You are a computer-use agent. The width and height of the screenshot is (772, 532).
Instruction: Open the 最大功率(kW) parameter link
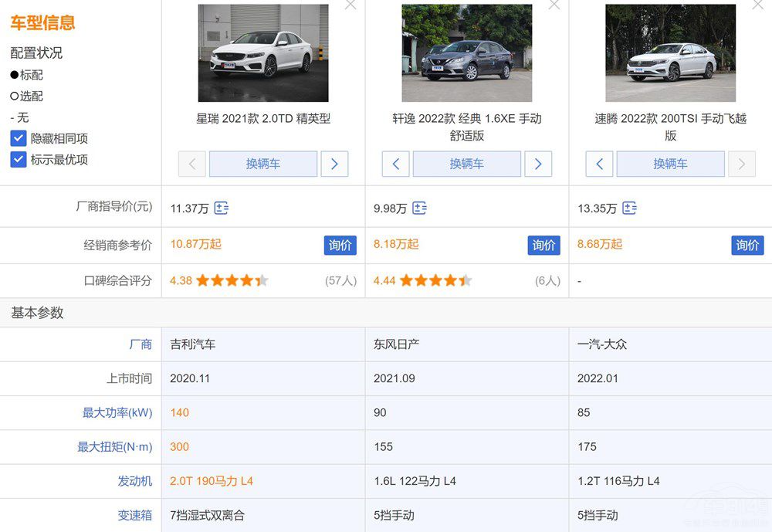click(117, 413)
